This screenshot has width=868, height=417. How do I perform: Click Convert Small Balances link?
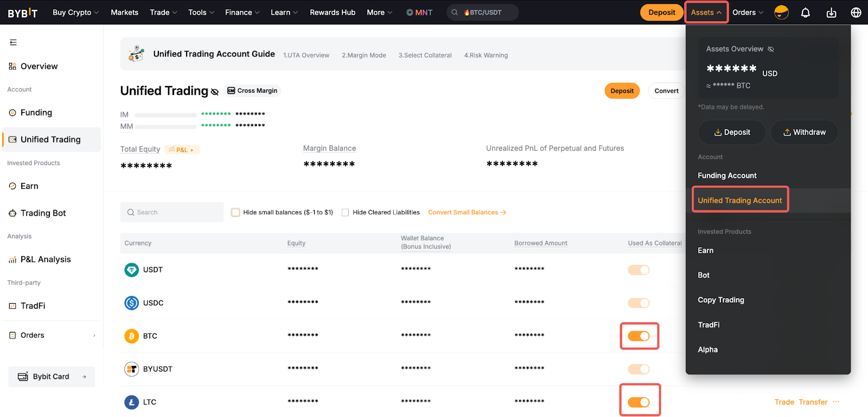(x=467, y=213)
